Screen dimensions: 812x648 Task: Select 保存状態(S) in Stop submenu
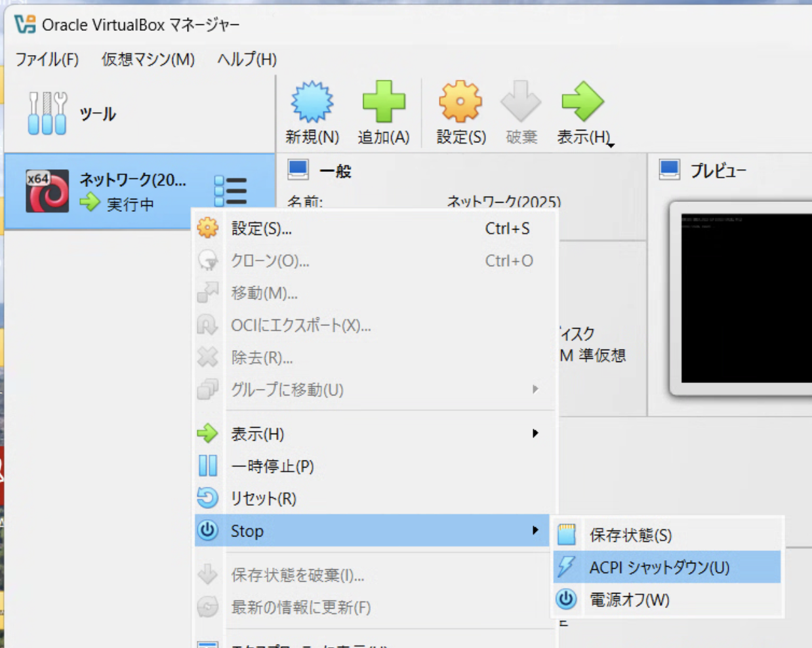(x=668, y=535)
